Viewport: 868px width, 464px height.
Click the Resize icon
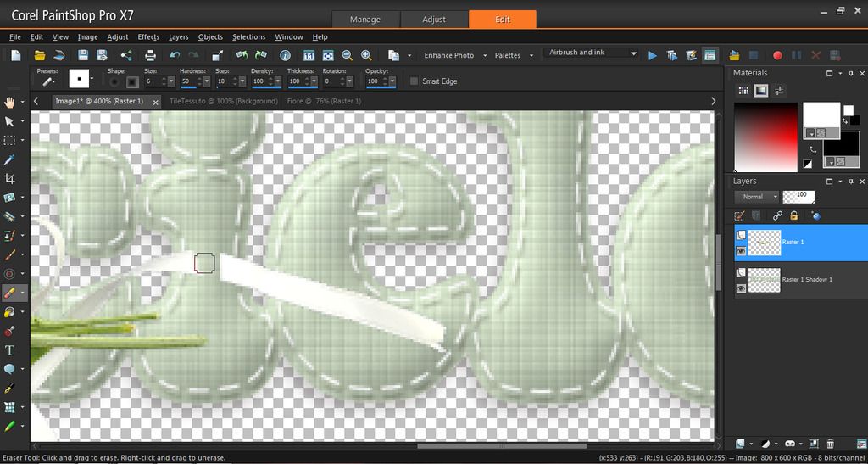point(218,55)
